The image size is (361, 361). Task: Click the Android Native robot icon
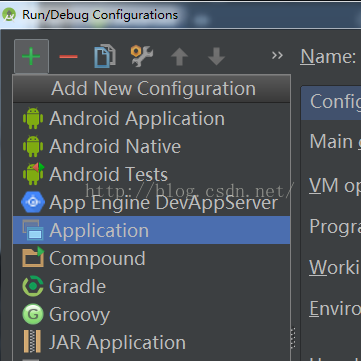coord(33,146)
